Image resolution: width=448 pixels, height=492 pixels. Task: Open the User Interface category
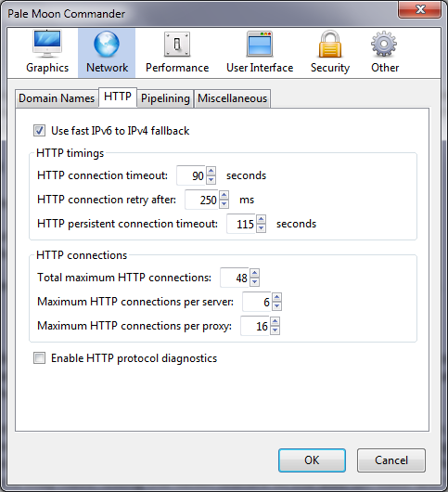(x=260, y=52)
